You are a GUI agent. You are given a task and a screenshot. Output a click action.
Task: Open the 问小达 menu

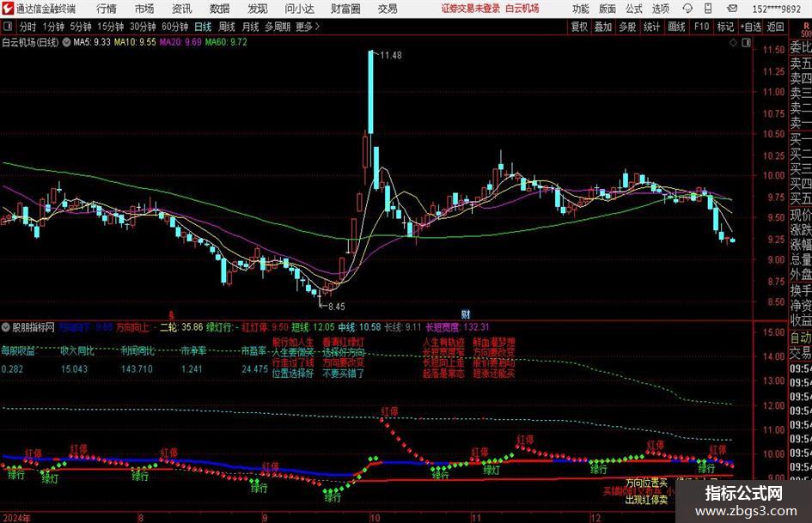[299, 9]
